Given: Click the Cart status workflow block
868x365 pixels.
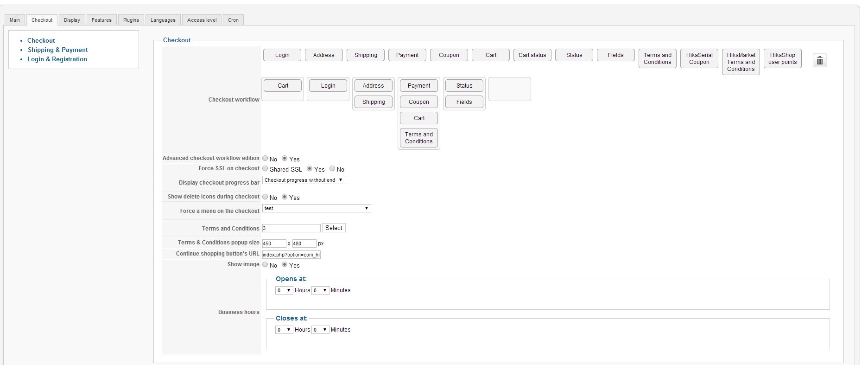Looking at the screenshot, I should tap(532, 55).
